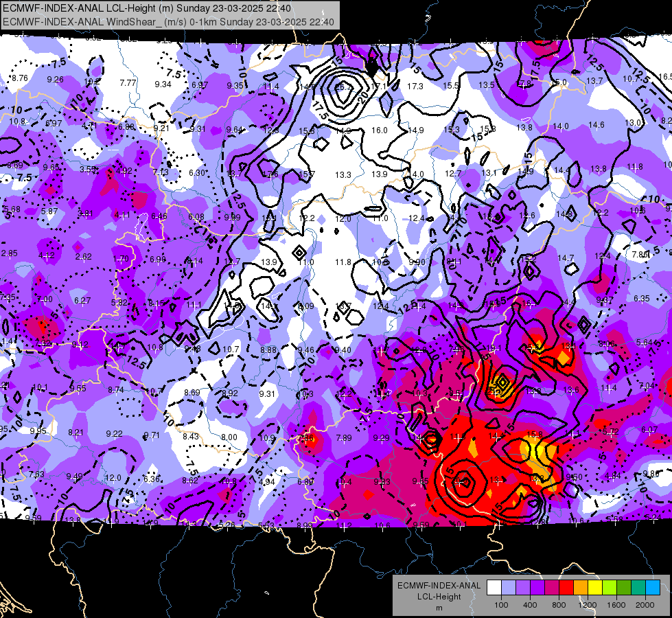Select the white legend color swatch
The width and height of the screenshot is (672, 618).
(x=494, y=588)
